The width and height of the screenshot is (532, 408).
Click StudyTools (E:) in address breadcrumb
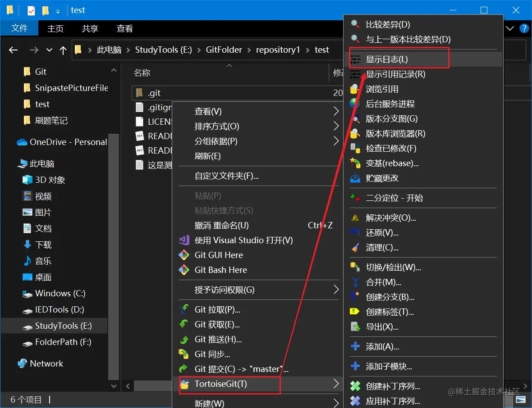(x=164, y=50)
